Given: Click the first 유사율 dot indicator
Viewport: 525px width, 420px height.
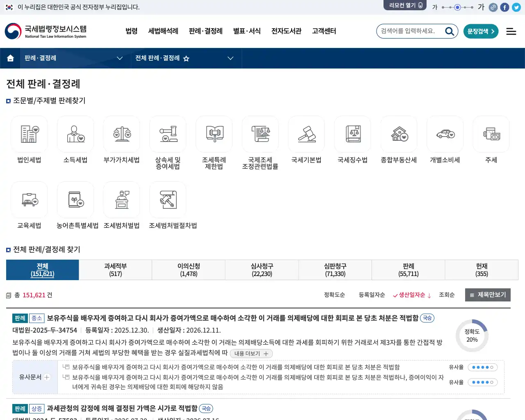Looking at the screenshot, I should click(x=482, y=367).
